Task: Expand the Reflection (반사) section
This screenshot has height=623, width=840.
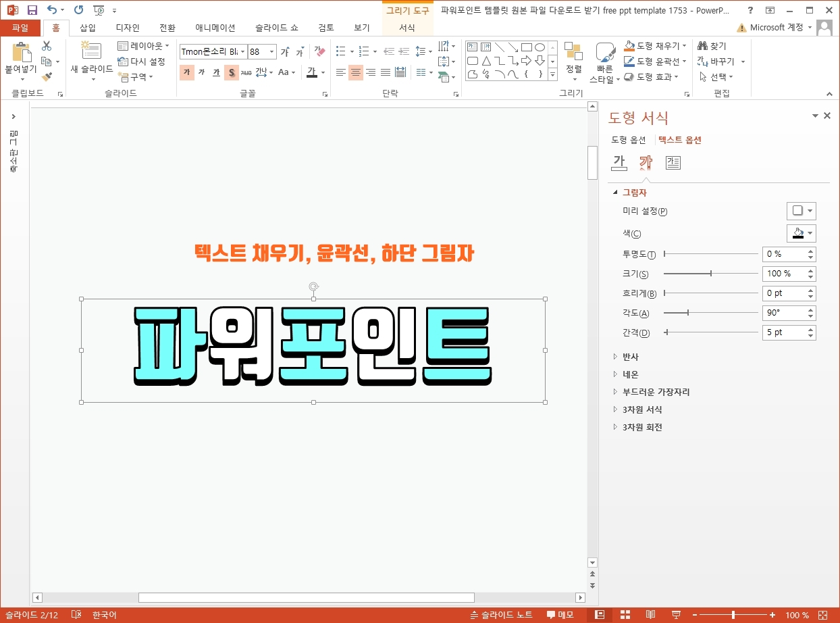Action: (631, 357)
